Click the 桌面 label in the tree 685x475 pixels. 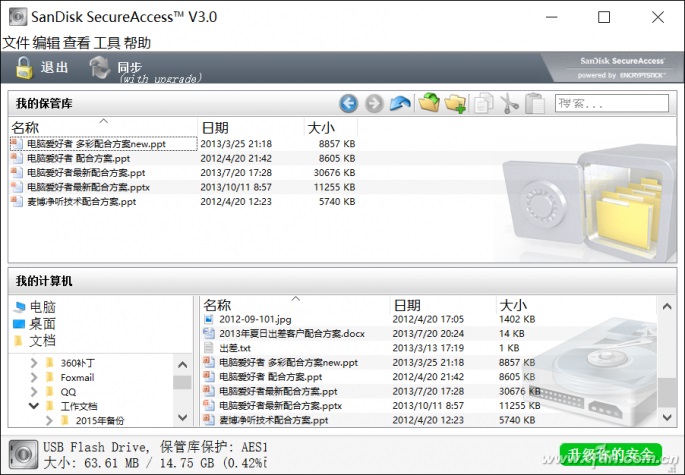tap(42, 324)
